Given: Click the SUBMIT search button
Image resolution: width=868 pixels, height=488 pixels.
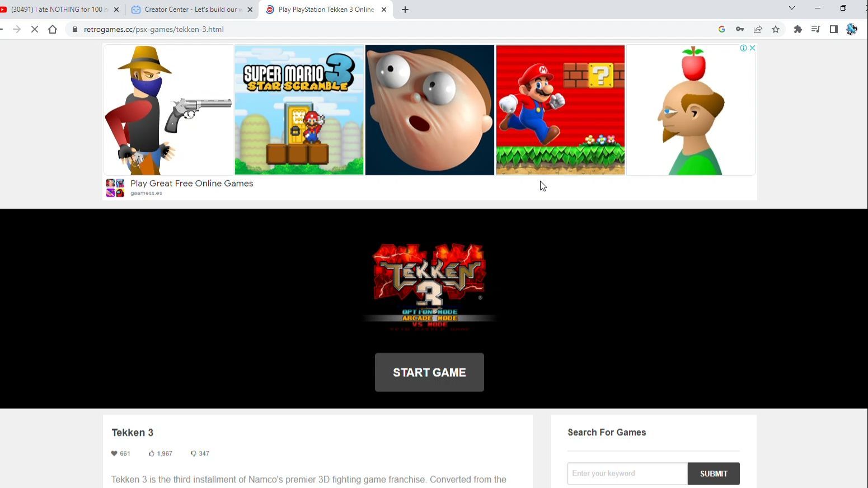Looking at the screenshot, I should point(714,473).
